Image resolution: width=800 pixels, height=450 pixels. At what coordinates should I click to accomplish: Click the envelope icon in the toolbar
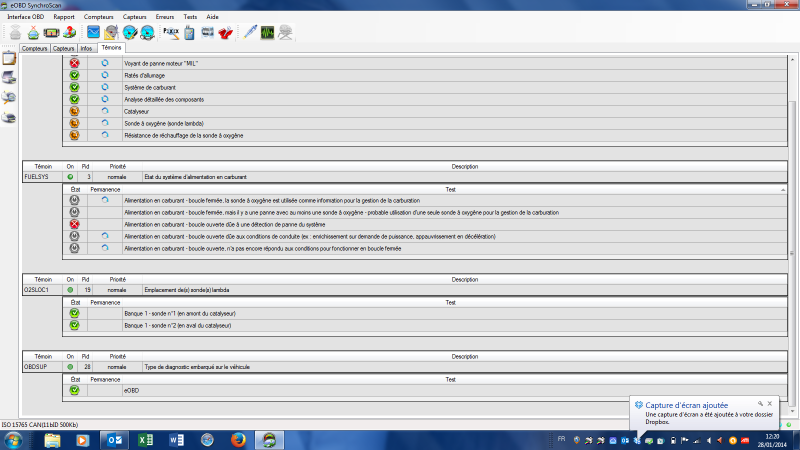[93, 32]
